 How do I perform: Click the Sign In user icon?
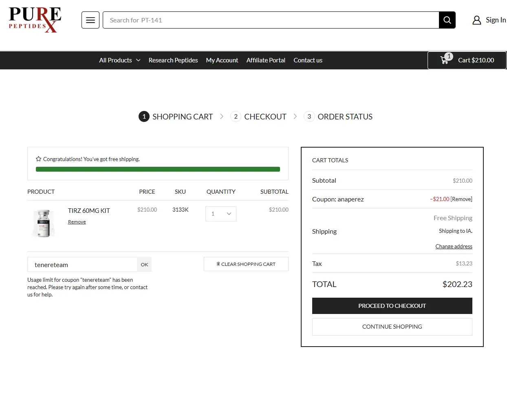tap(476, 20)
